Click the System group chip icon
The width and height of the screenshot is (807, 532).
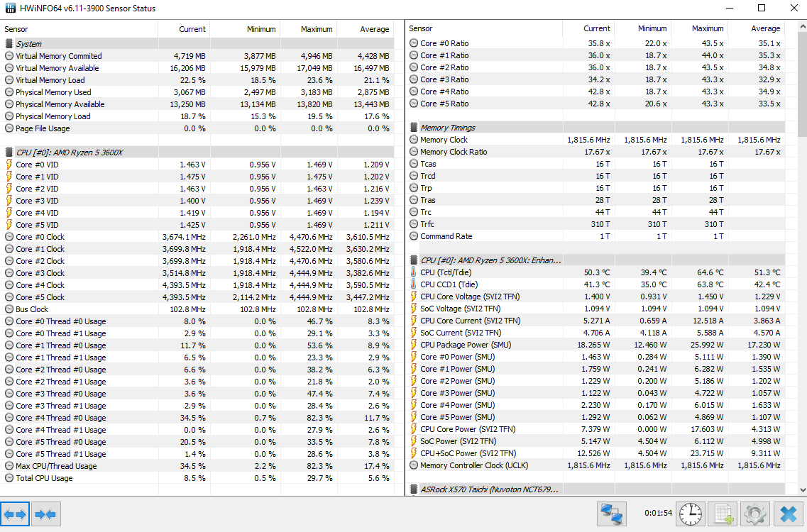click(x=9, y=44)
